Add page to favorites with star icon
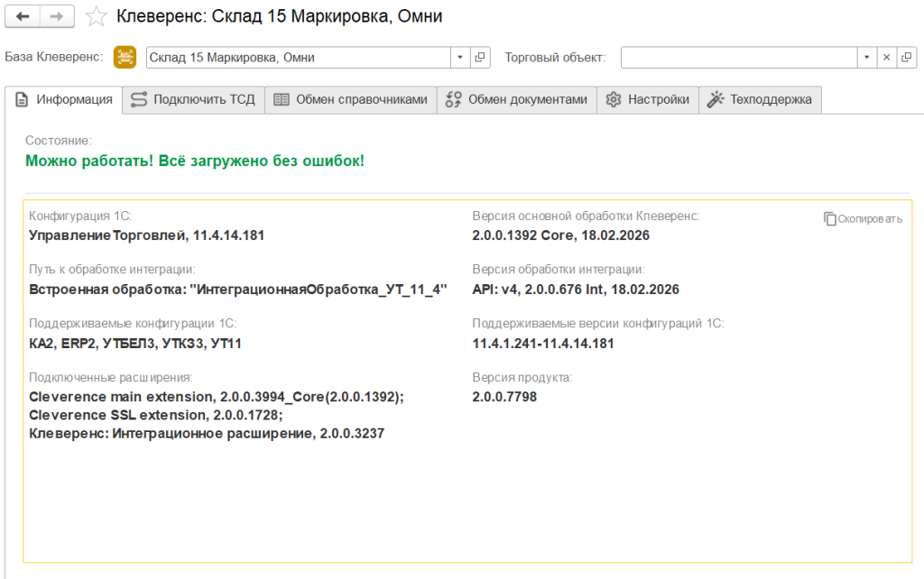The image size is (924, 579). point(96,16)
